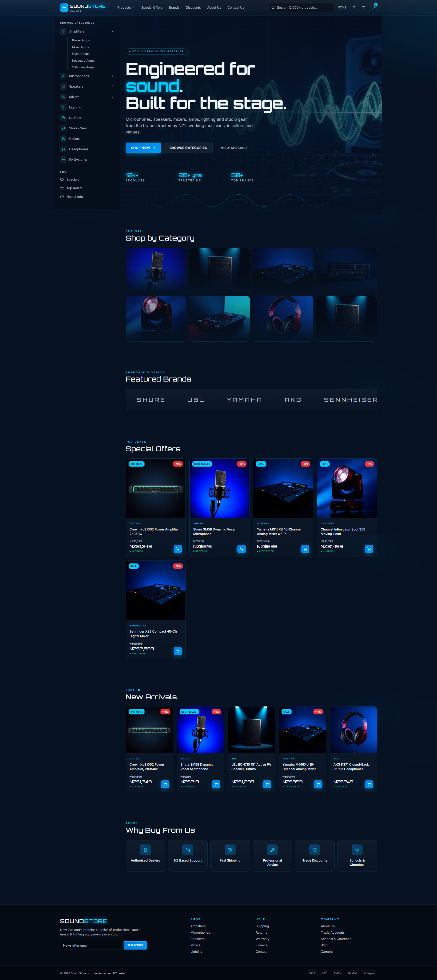The width and height of the screenshot is (437, 980).
Task: Add Behringer X32 Compact to cart
Action: [x=178, y=651]
